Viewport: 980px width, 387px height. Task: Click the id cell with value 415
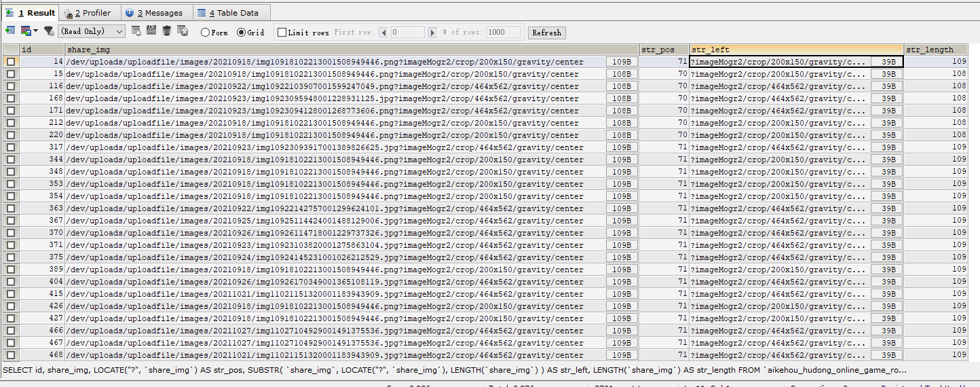coord(42,294)
